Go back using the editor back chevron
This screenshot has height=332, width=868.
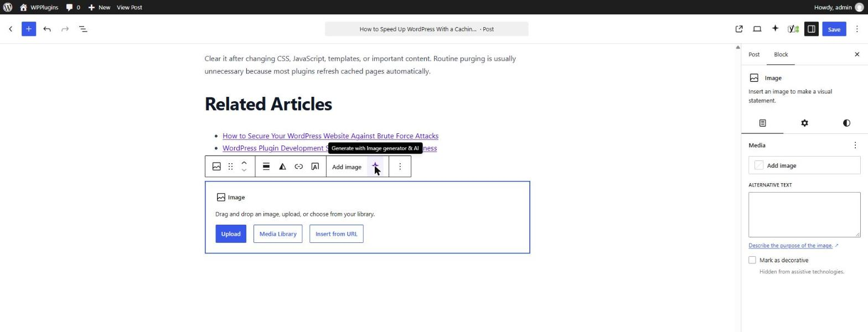pyautogui.click(x=11, y=29)
